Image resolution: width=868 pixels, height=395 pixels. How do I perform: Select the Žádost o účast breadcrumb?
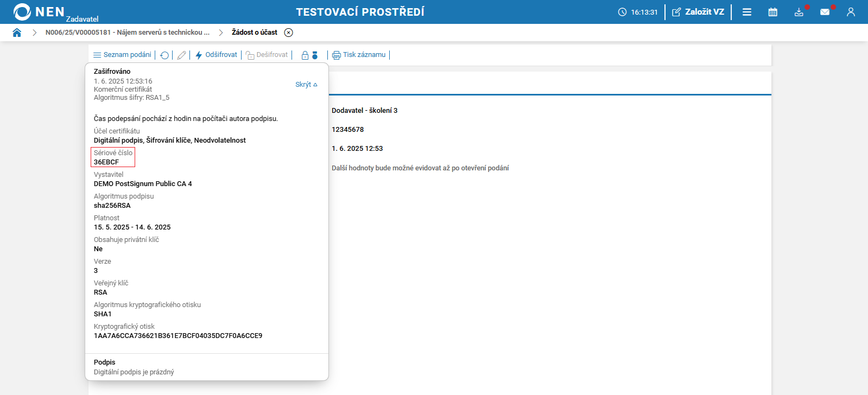[254, 33]
